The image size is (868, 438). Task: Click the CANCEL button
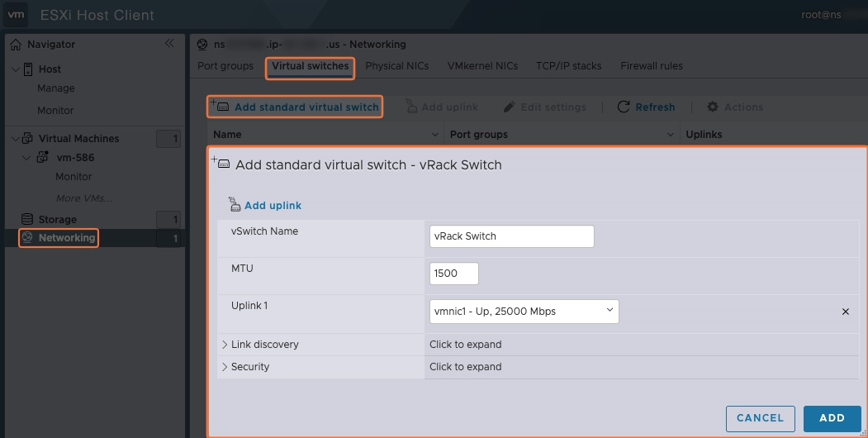(760, 418)
